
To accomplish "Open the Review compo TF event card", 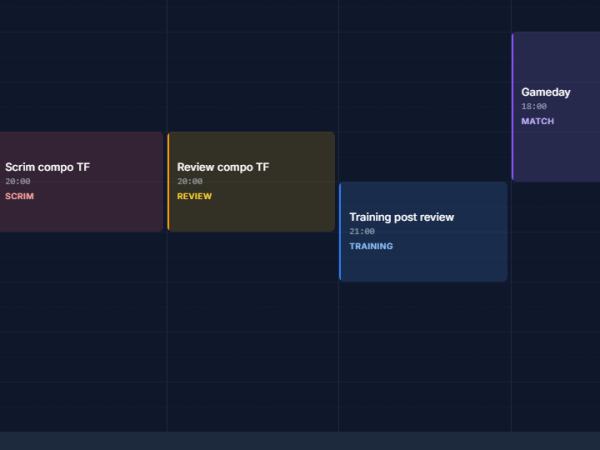I will (251, 182).
